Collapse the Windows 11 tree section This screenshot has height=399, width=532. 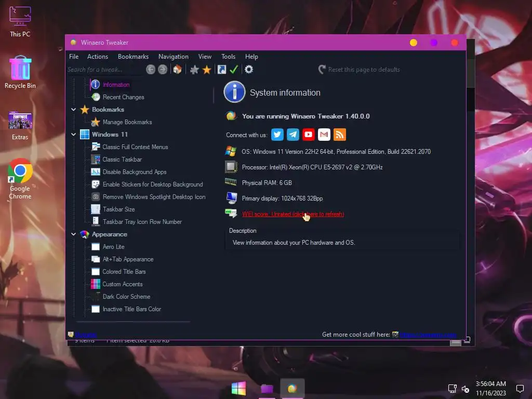73,135
